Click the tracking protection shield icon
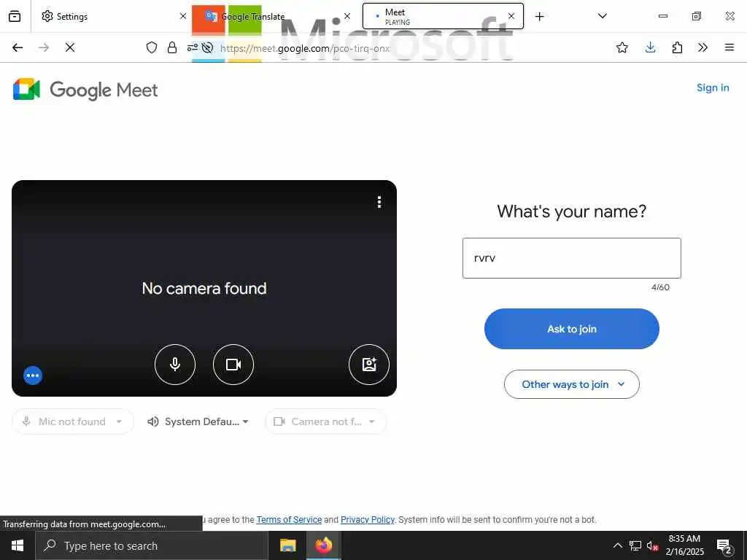 pyautogui.click(x=152, y=47)
